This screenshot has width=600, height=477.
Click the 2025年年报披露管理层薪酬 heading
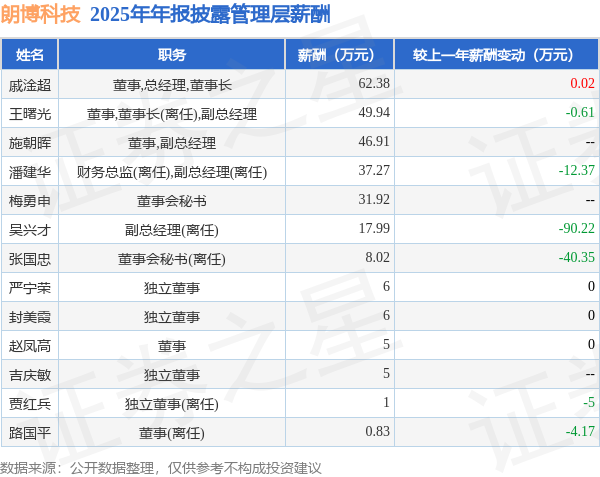tap(210, 15)
